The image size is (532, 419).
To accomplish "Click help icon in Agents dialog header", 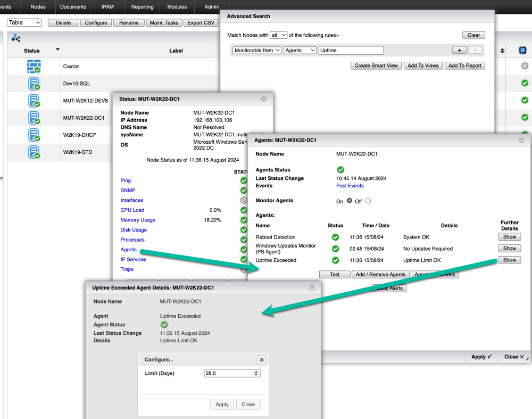I will point(521,140).
